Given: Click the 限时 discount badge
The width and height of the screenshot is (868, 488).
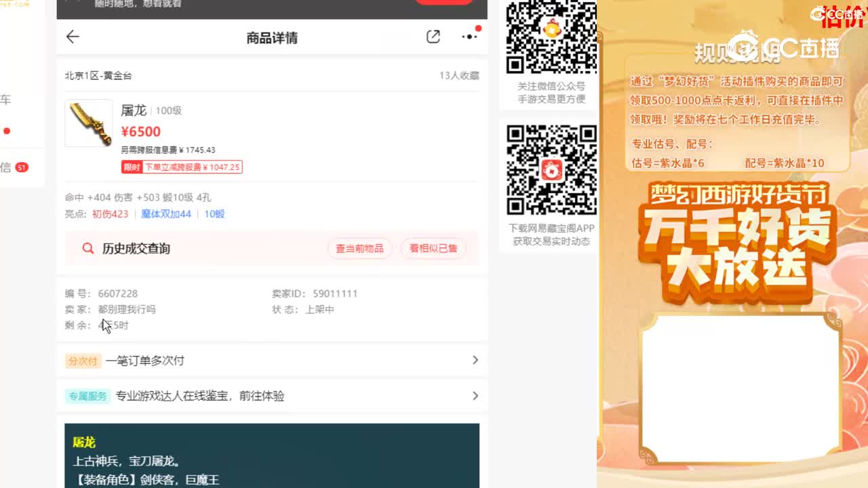Looking at the screenshot, I should (132, 167).
